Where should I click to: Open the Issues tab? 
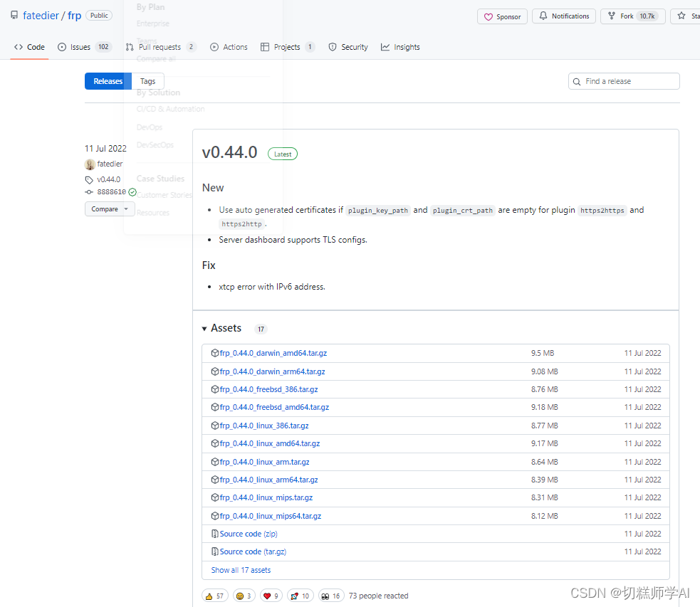click(x=84, y=47)
